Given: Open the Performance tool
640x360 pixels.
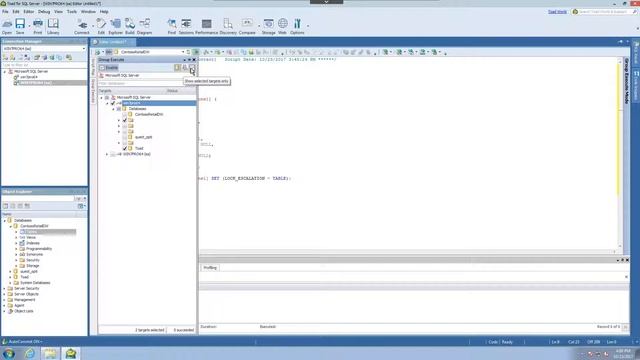Looking at the screenshot, I should pyautogui.click(x=207, y=26).
